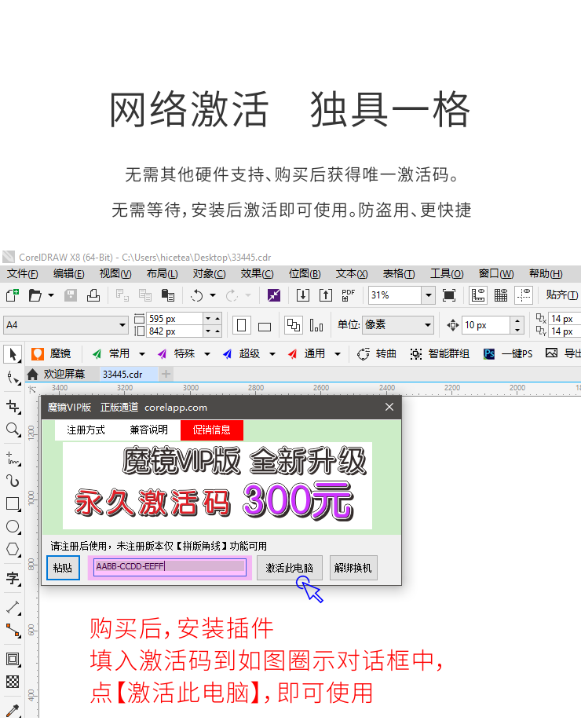Screen dimensions: 581x728
Task: Select the Polygon tool
Action: [x=13, y=550]
